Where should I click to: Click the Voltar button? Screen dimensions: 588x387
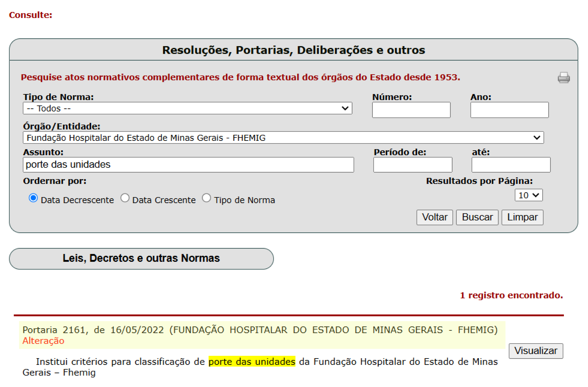pos(434,217)
